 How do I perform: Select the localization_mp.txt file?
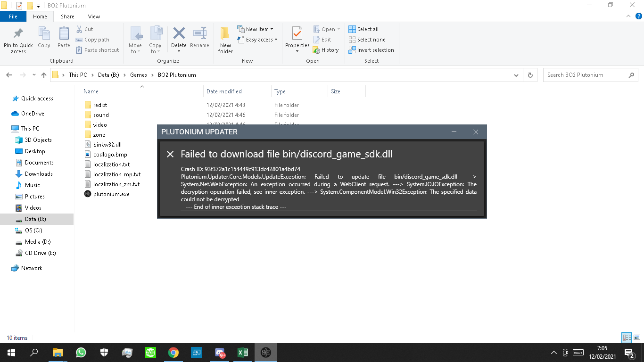point(116,174)
